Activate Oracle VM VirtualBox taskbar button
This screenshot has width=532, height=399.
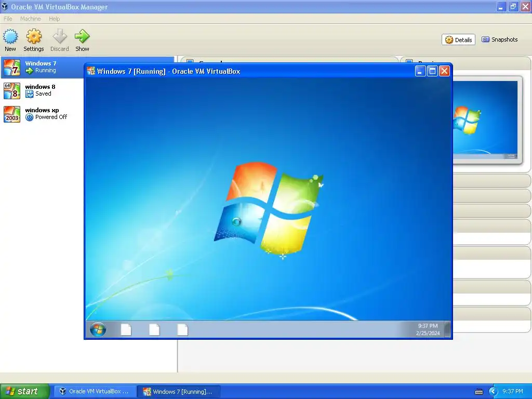pos(95,391)
